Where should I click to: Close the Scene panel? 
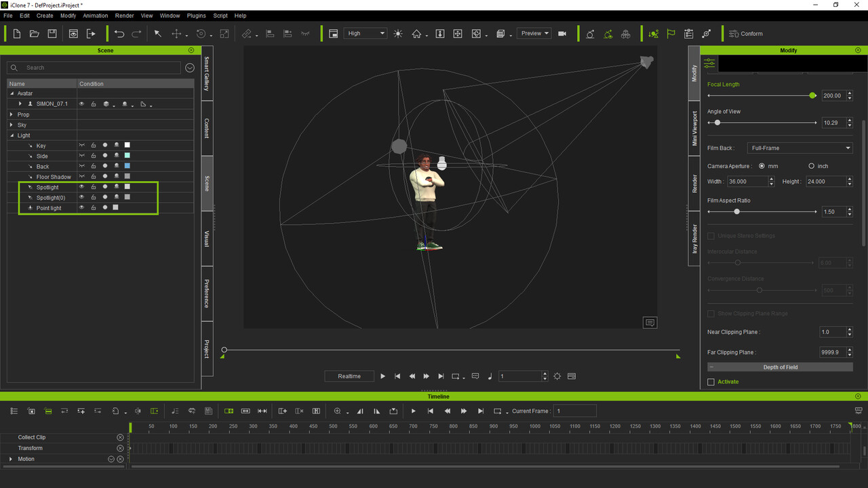coord(191,50)
